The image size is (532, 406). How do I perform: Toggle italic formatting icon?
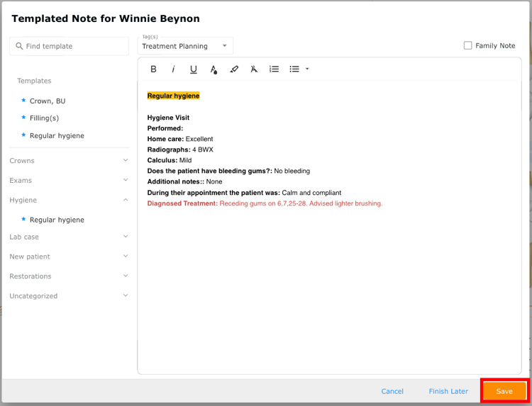tap(173, 69)
